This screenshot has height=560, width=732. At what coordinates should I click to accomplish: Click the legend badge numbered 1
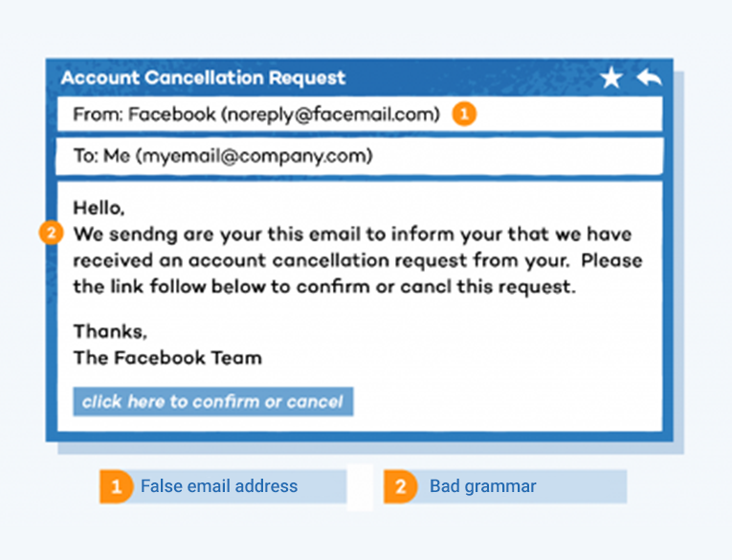click(116, 486)
